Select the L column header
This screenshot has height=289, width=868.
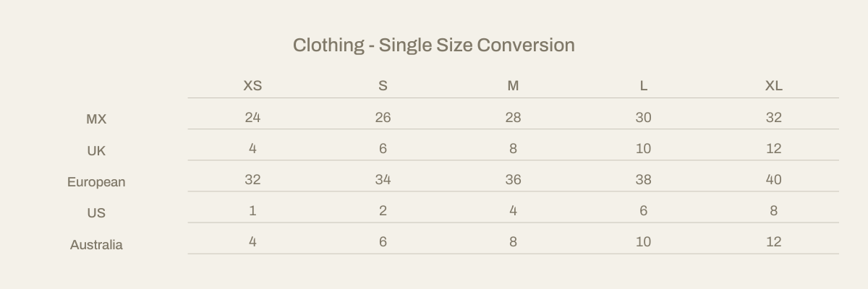[x=643, y=86]
